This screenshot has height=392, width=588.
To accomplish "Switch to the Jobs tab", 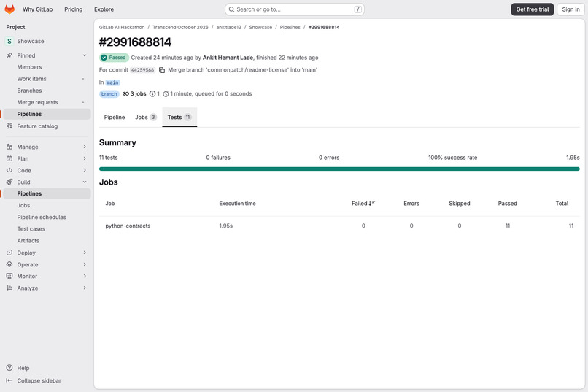I will point(145,118).
